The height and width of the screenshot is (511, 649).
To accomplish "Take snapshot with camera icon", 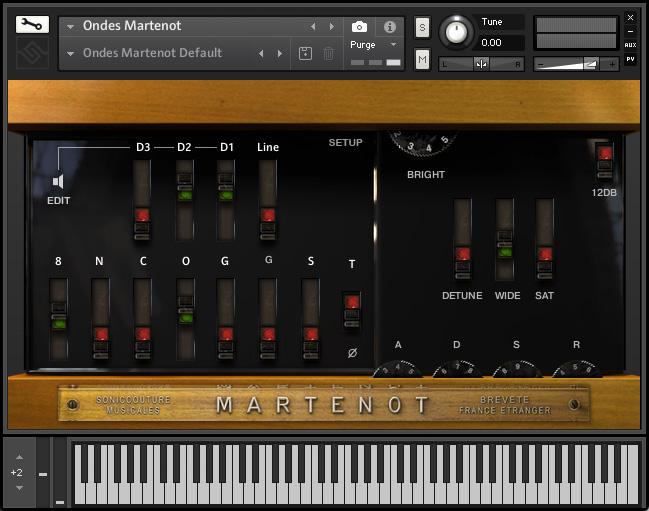I will pos(359,27).
